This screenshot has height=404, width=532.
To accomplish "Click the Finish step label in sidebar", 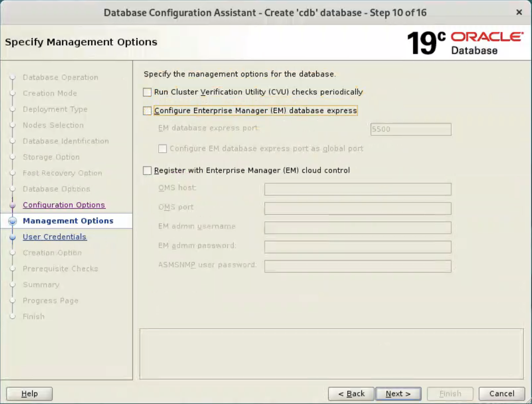I will tap(34, 317).
